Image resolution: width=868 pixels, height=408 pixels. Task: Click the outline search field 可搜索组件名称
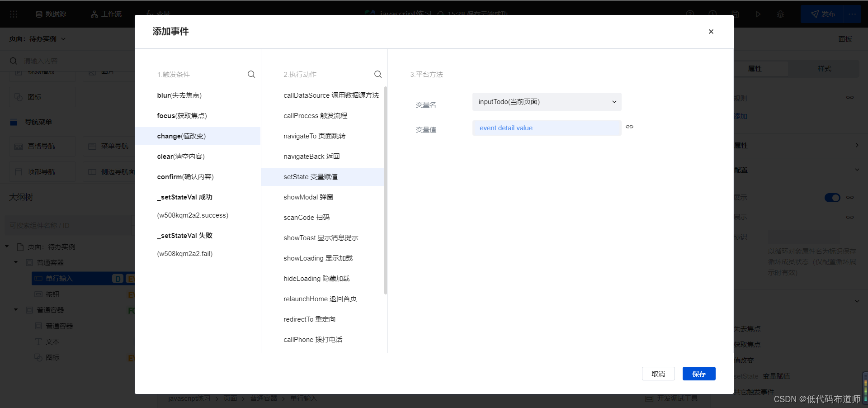click(68, 226)
